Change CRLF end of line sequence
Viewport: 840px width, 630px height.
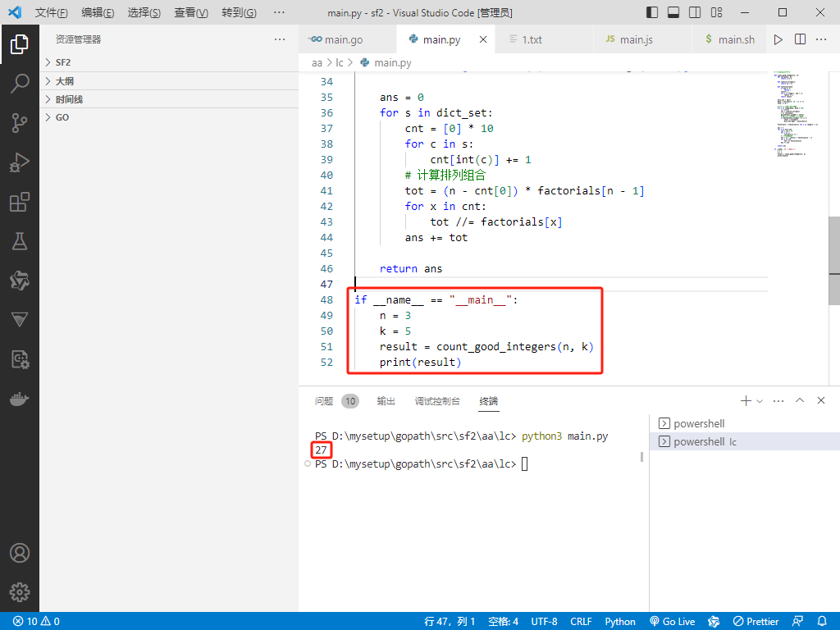click(581, 622)
